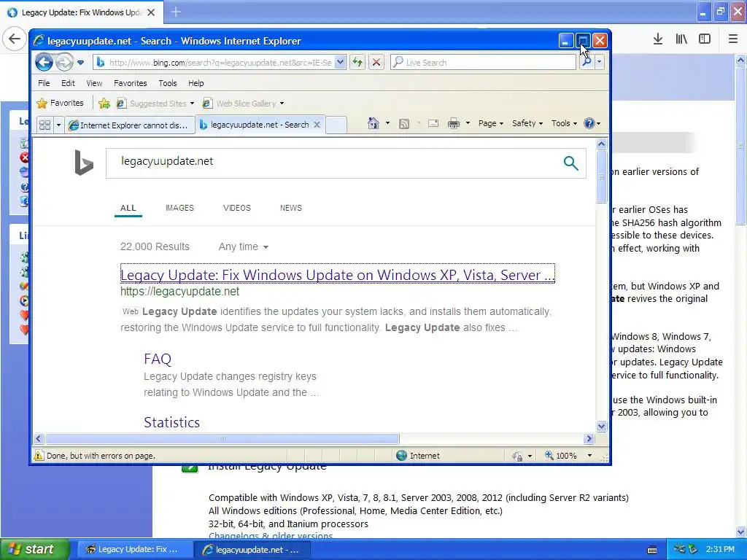Click the blue Help question icon

tap(589, 123)
